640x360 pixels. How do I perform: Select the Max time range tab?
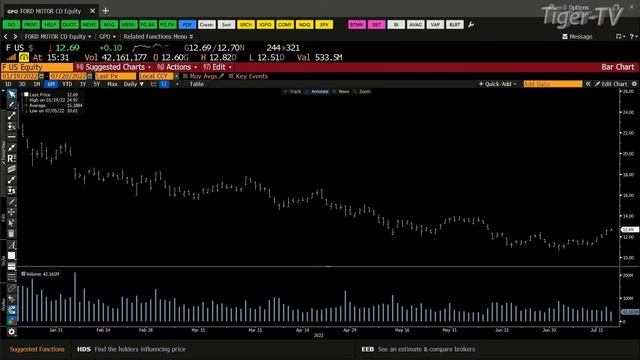(x=112, y=84)
